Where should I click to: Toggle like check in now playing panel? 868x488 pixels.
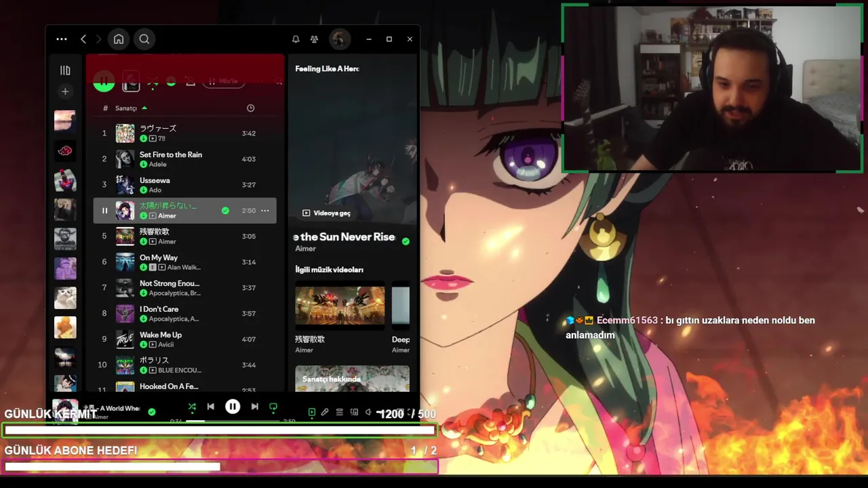[x=406, y=241]
